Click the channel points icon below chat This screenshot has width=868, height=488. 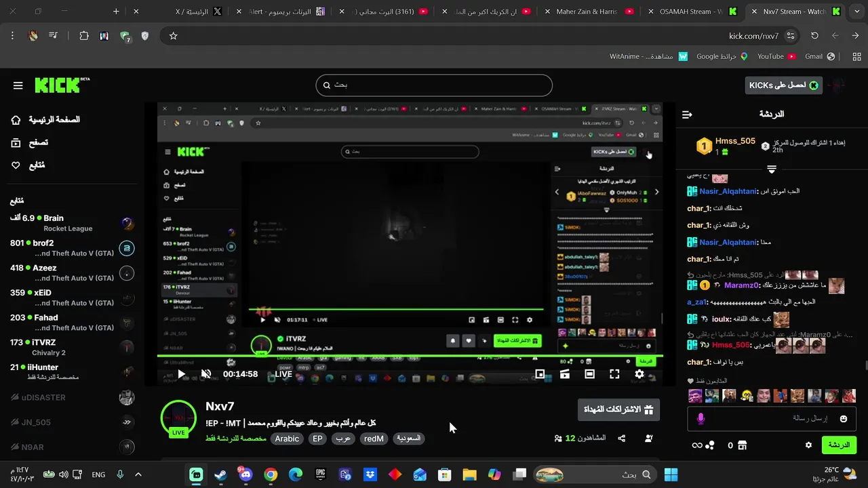pos(709,445)
